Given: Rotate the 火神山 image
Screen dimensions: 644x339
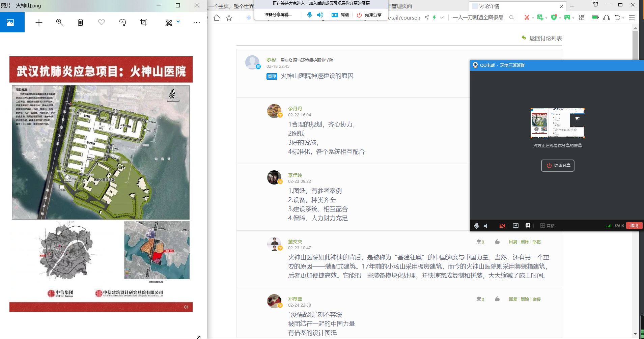Looking at the screenshot, I should point(122,22).
